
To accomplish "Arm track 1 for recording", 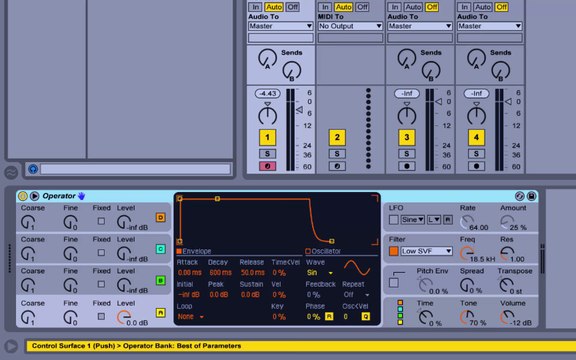I will tap(267, 166).
